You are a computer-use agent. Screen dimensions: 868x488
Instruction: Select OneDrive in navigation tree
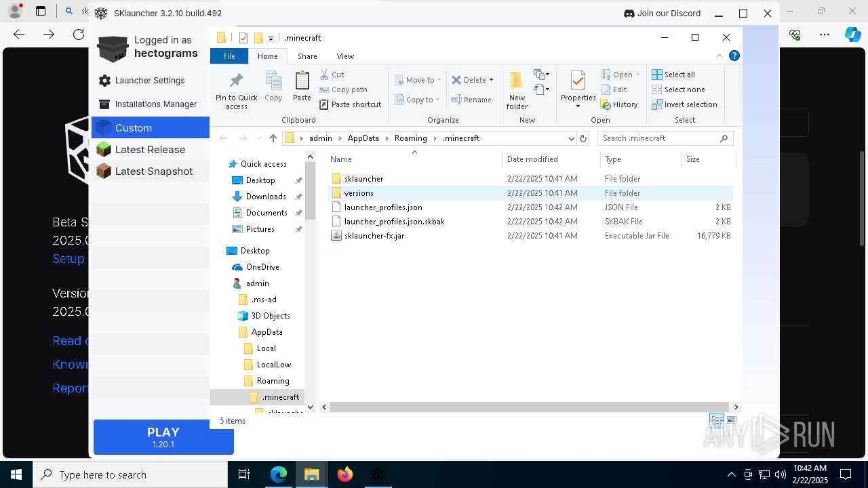point(262,267)
